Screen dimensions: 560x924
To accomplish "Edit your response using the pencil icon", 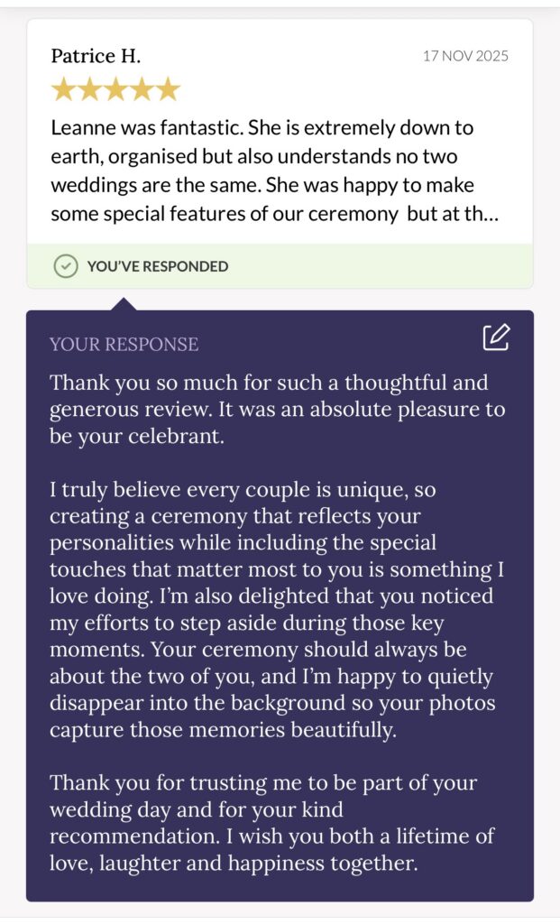I will coord(496,337).
